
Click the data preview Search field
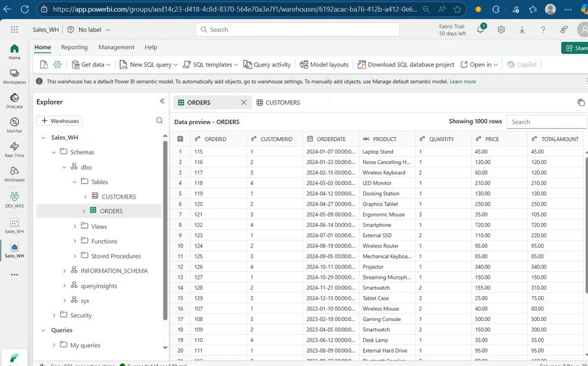pyautogui.click(x=546, y=122)
